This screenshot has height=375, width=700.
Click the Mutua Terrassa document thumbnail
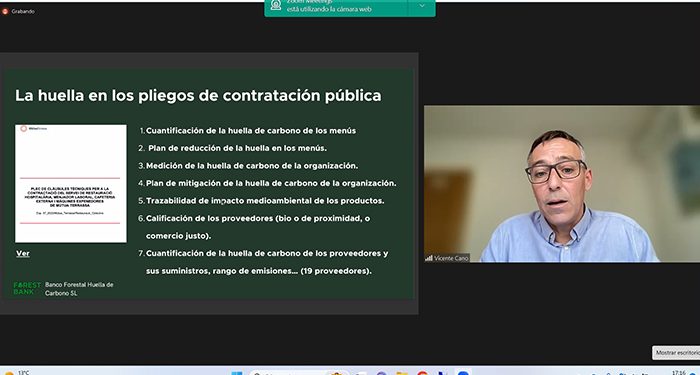[x=71, y=183]
